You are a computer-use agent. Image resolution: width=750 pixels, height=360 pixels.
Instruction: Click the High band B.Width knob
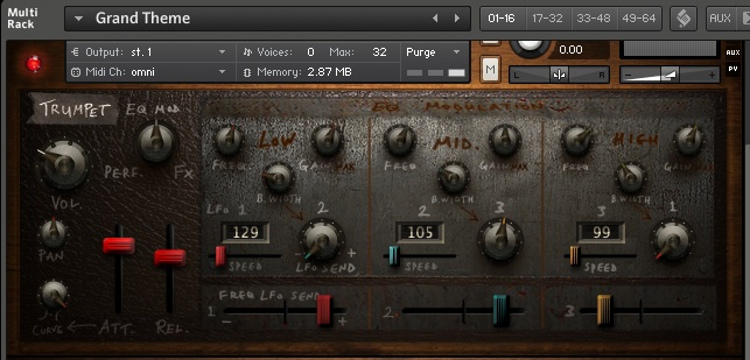pos(630,177)
